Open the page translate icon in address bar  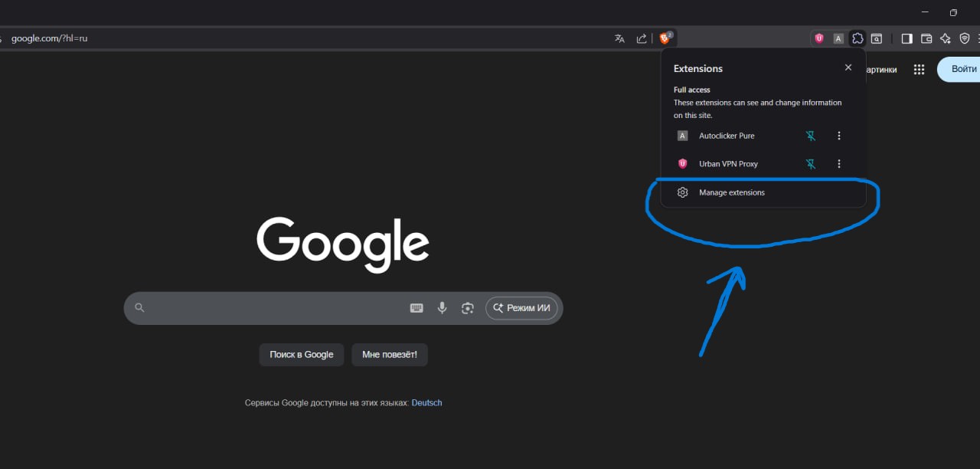(x=619, y=38)
